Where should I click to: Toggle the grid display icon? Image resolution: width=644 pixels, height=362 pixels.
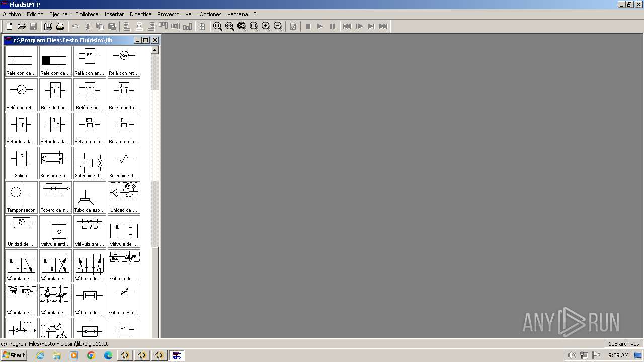(x=202, y=26)
